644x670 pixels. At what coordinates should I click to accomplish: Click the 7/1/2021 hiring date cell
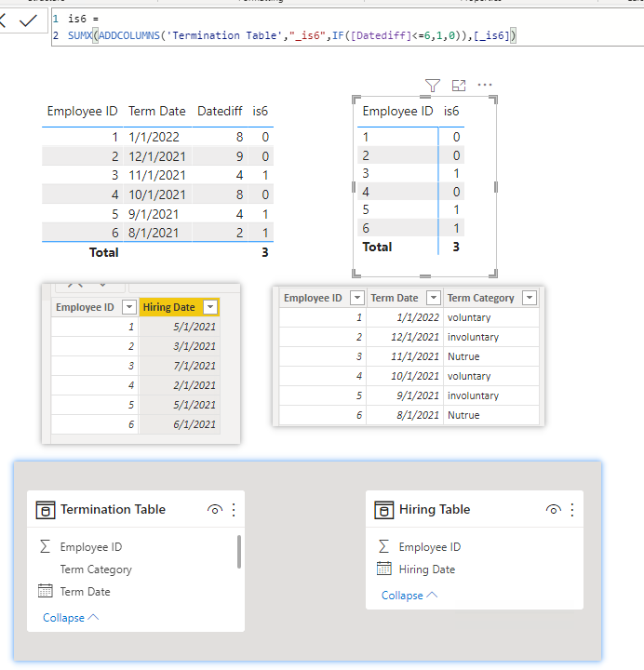(x=180, y=366)
